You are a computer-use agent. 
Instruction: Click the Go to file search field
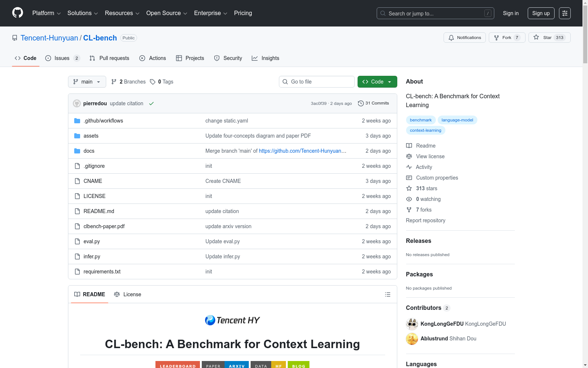317,82
